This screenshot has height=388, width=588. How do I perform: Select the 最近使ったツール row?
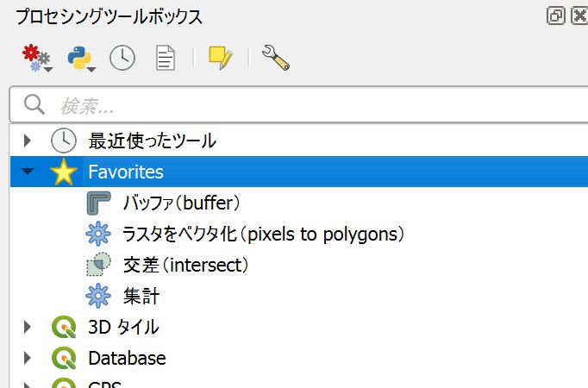299,141
